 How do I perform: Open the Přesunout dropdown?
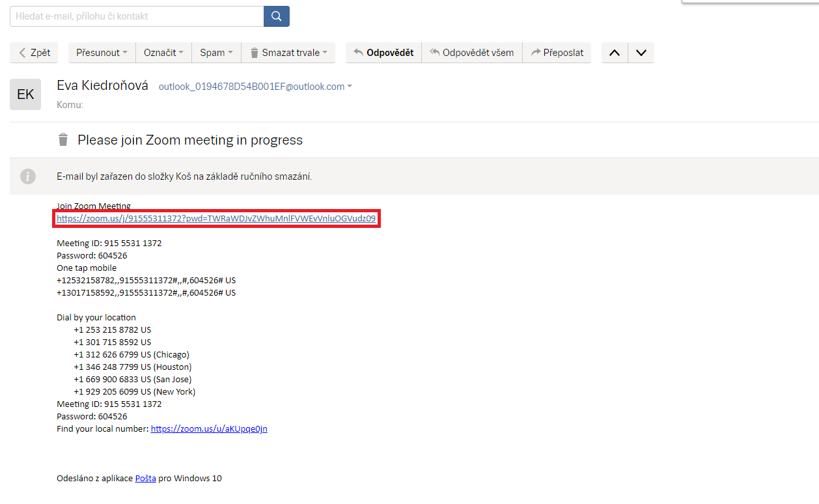[x=102, y=53]
